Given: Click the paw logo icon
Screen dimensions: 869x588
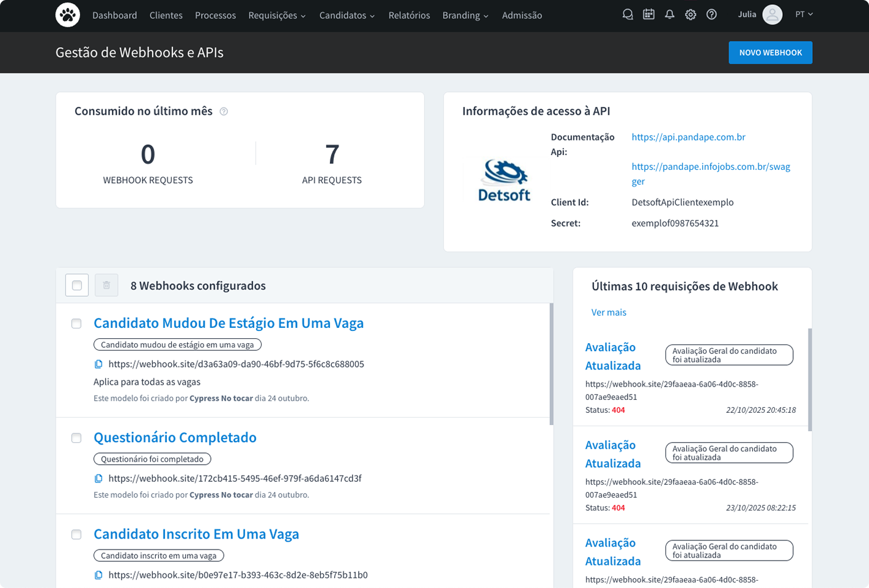Looking at the screenshot, I should [68, 15].
